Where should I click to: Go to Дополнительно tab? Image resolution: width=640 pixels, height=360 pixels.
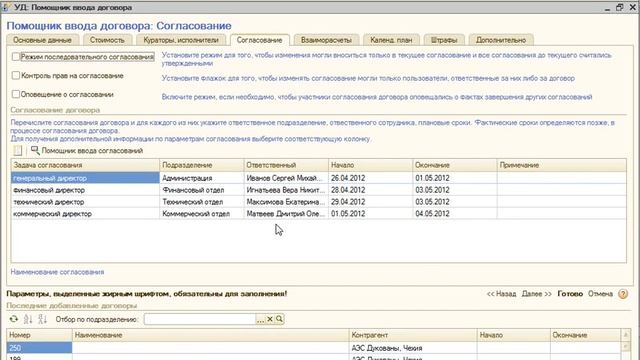501,40
